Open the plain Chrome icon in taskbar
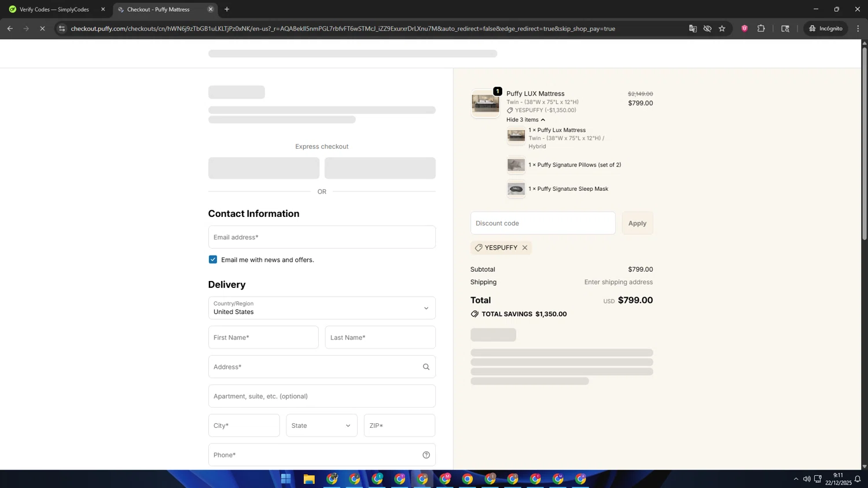The width and height of the screenshot is (868, 488). (468, 479)
